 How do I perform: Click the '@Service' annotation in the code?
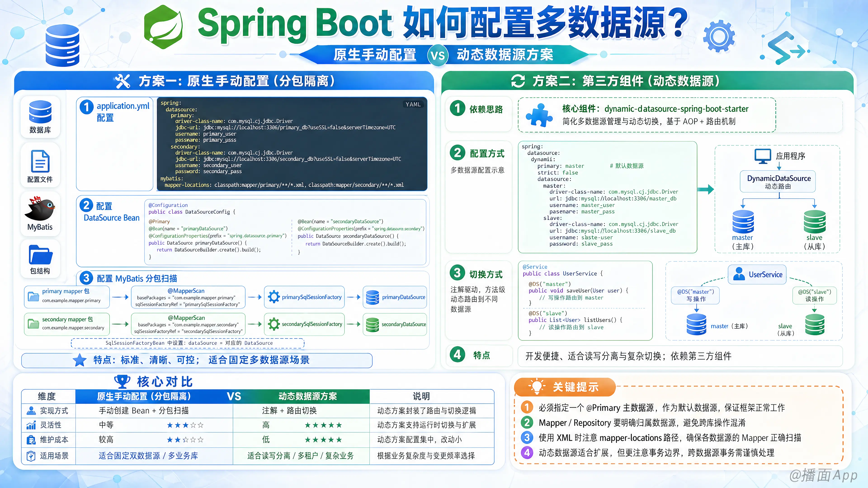(x=535, y=267)
